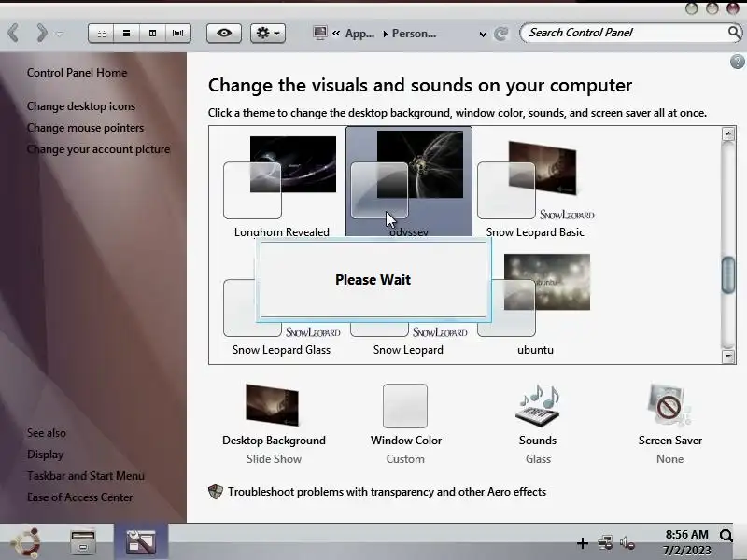
Task: Go forward with the toolbar forward arrow
Action: point(42,34)
